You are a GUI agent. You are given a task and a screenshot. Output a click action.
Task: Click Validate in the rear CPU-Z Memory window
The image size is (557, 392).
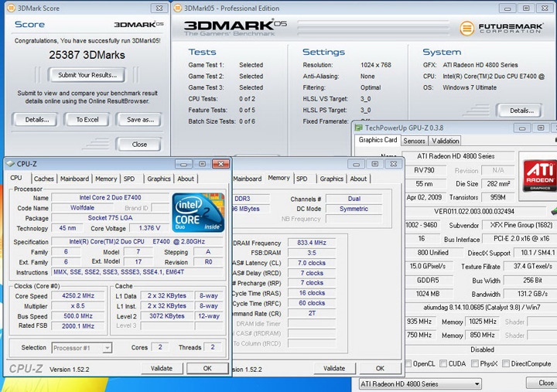(334, 368)
